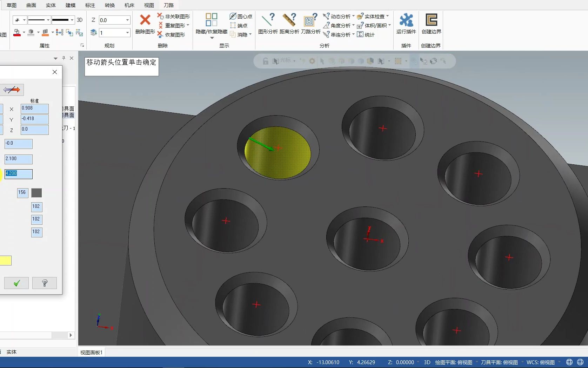Click the 删除图形 delete entities icon
This screenshot has height=368, width=588.
point(145,20)
